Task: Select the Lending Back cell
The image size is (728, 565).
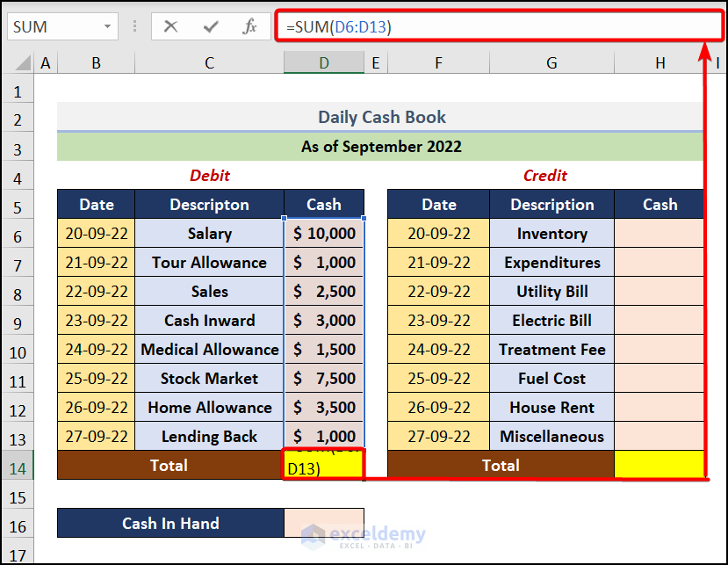Action: pyautogui.click(x=209, y=437)
